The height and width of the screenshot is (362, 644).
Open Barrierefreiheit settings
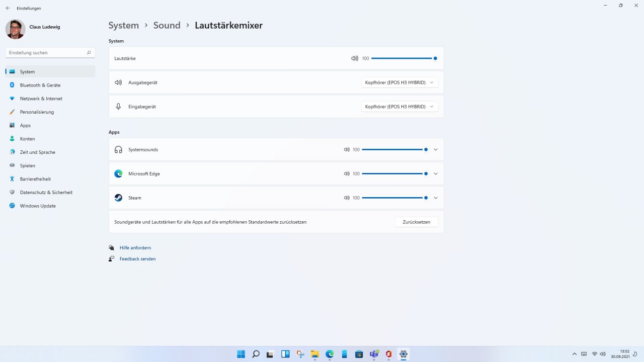pos(50,179)
